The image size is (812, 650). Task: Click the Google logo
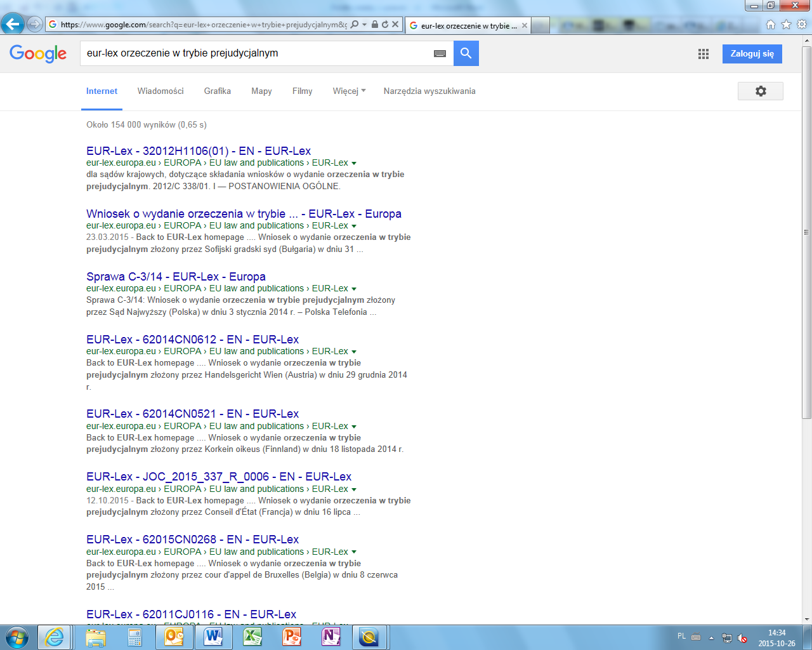38,54
